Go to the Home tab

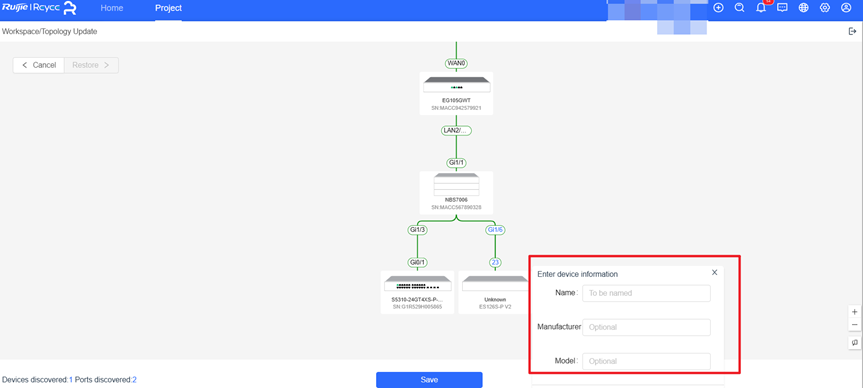[112, 8]
